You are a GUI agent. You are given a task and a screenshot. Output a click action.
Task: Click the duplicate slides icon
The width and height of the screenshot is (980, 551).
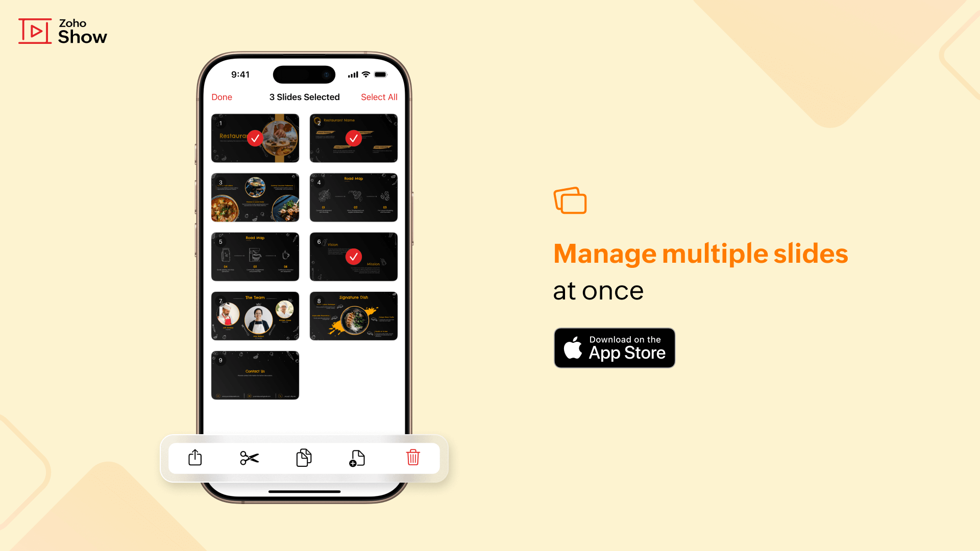[x=304, y=458]
